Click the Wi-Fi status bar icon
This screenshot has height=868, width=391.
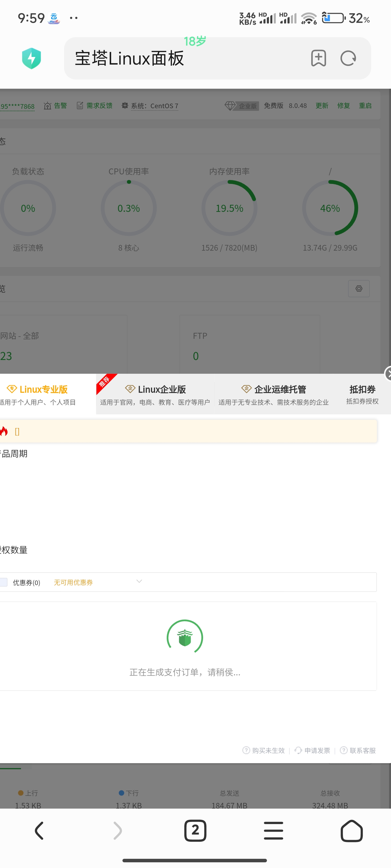(x=309, y=18)
